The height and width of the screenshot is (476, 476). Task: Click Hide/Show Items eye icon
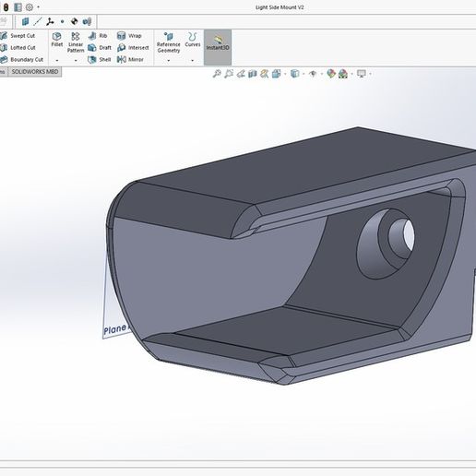pyautogui.click(x=313, y=74)
